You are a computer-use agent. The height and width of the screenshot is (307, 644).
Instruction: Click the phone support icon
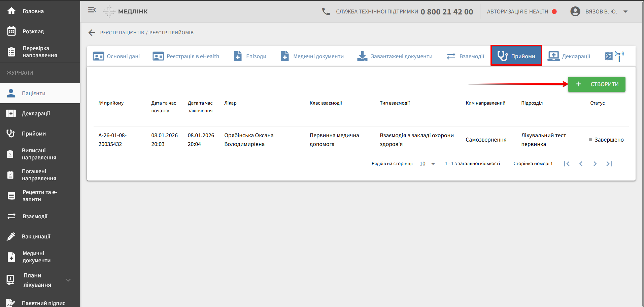326,11
